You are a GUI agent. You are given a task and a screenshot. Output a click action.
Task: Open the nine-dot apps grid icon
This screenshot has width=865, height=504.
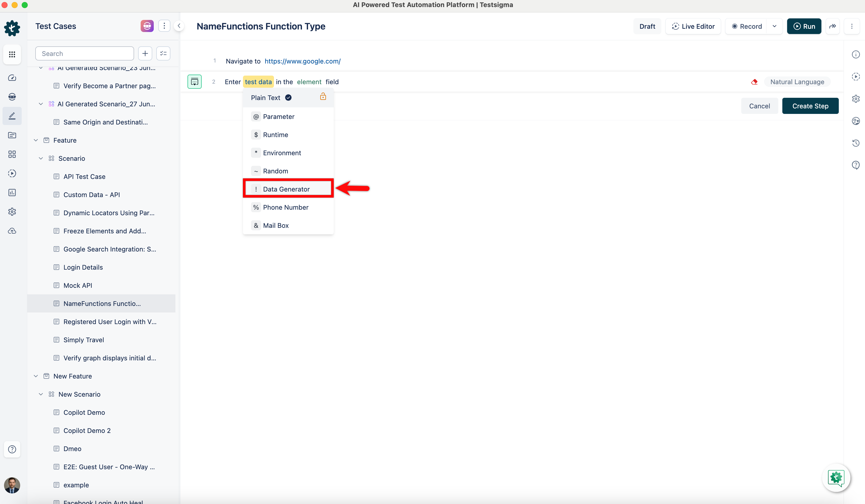tap(12, 54)
